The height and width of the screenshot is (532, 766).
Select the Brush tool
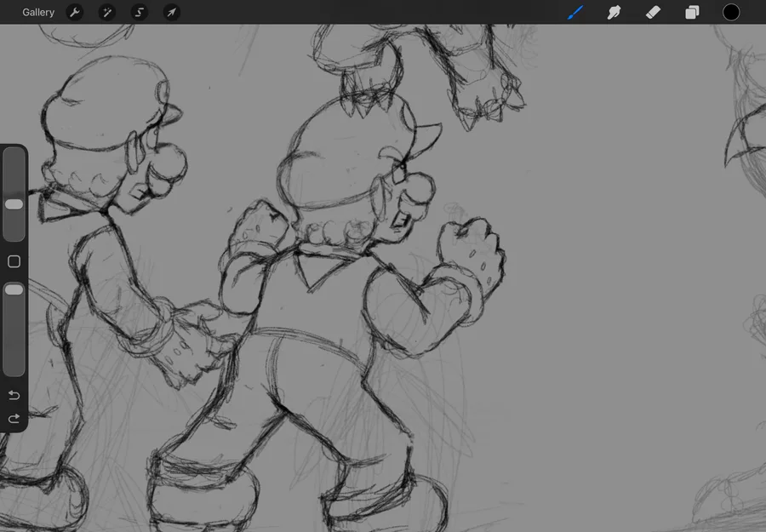pos(575,12)
